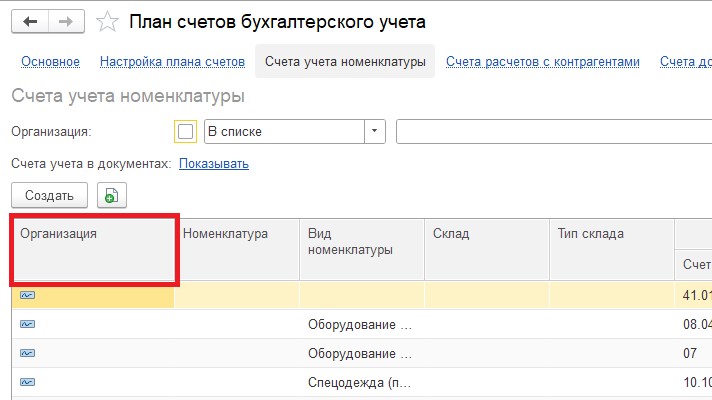Select the 'Спецодежда (п…' cell
Image resolution: width=712 pixels, height=400 pixels.
pos(362,383)
